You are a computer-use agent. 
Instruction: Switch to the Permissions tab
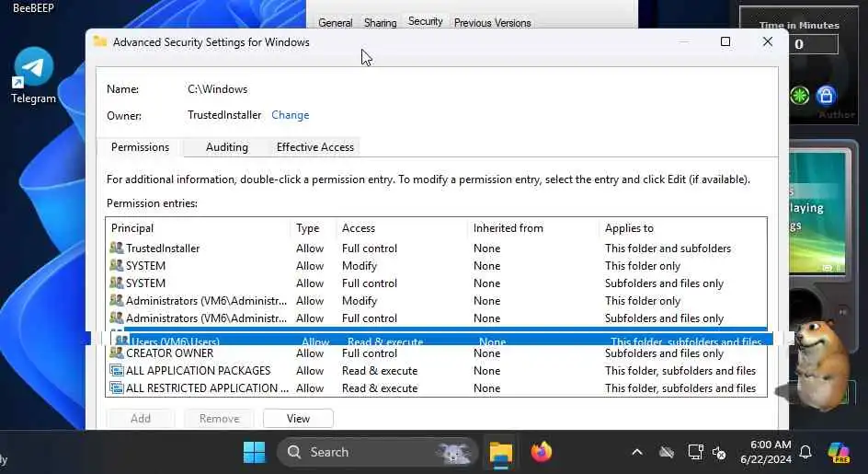pos(140,147)
